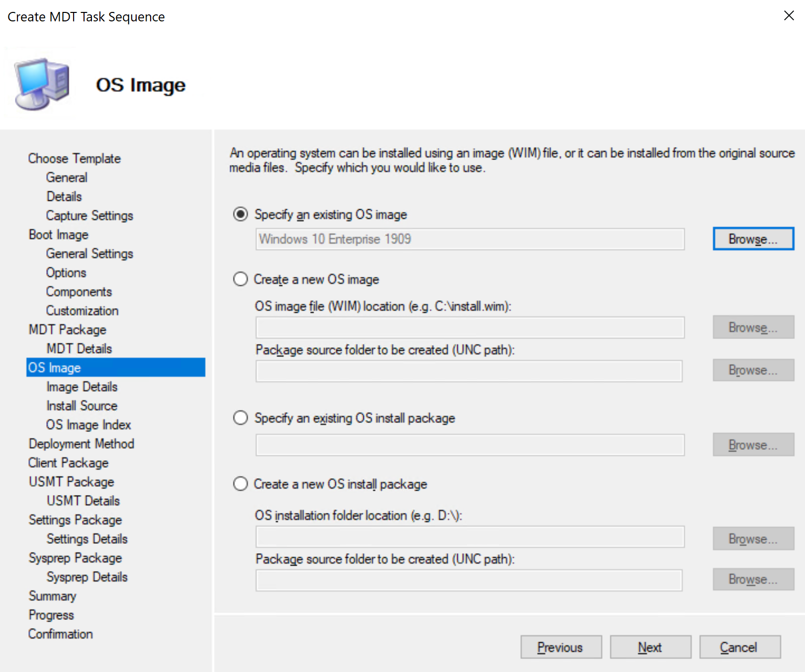
Task: Navigate to OS Image Index step
Action: [88, 424]
